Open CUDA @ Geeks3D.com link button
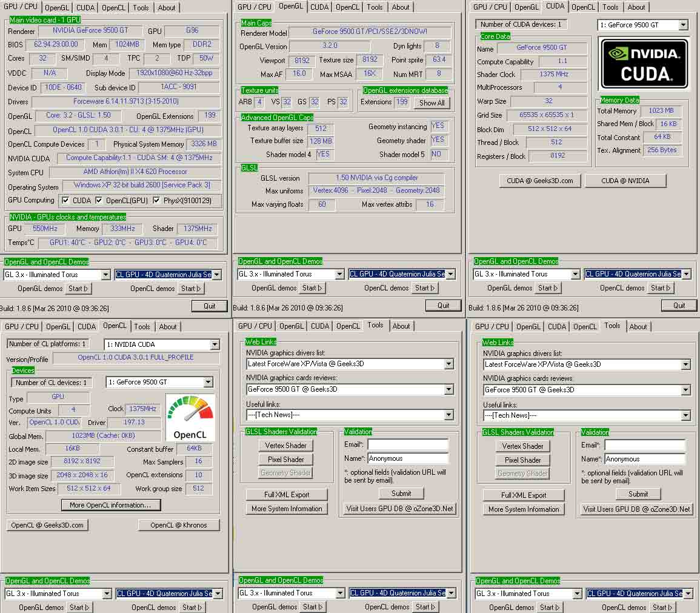Screen dimensions: 700x613 click(x=540, y=181)
